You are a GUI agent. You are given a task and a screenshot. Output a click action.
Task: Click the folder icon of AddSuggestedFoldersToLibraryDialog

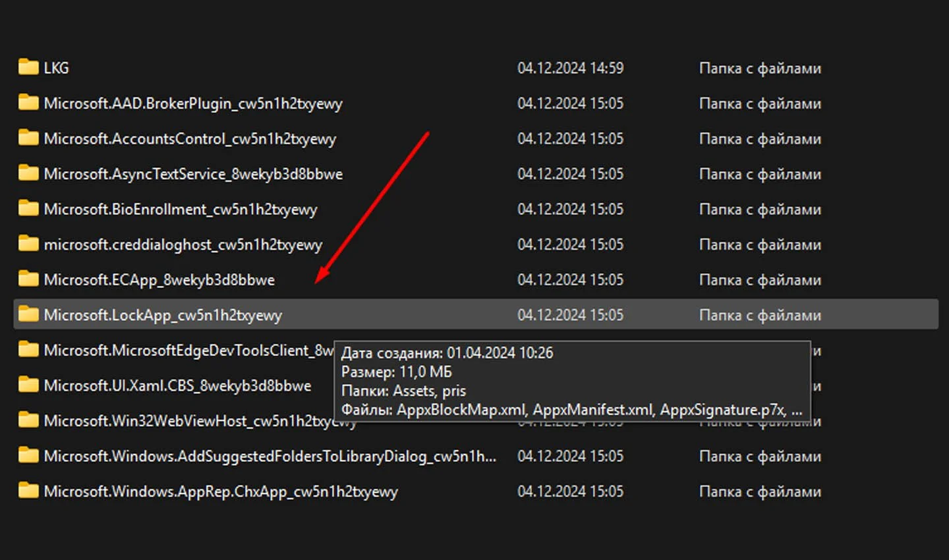coord(28,456)
